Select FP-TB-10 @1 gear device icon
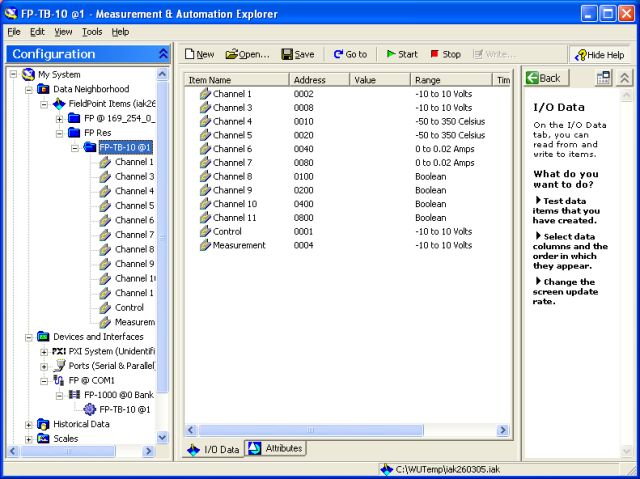 coord(89,409)
